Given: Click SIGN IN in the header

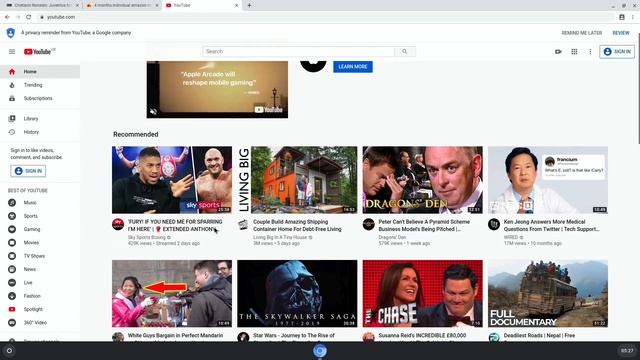Looking at the screenshot, I should pos(617,51).
